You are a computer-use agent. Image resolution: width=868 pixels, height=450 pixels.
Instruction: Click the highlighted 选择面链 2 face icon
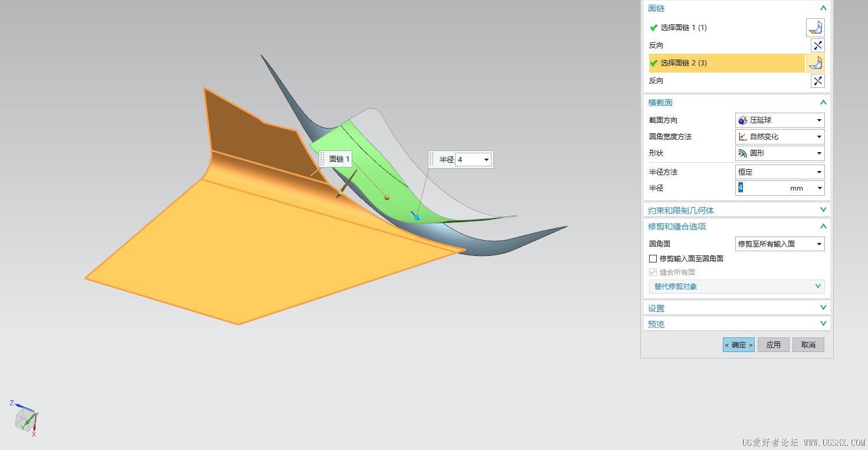pyautogui.click(x=816, y=63)
